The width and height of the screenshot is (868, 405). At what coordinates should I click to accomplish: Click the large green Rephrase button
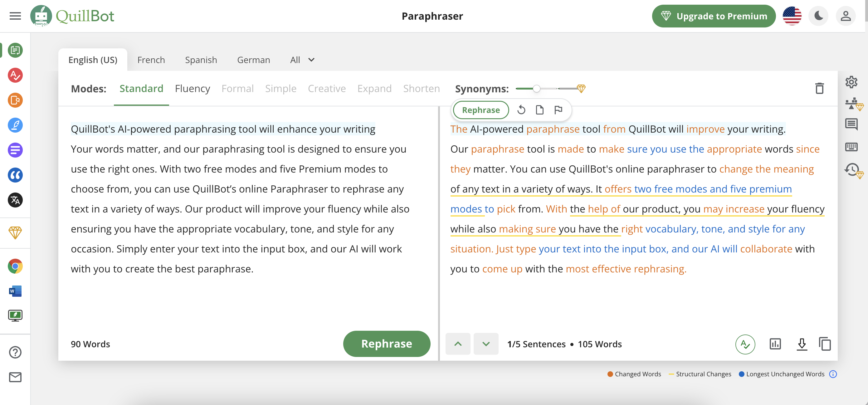387,344
